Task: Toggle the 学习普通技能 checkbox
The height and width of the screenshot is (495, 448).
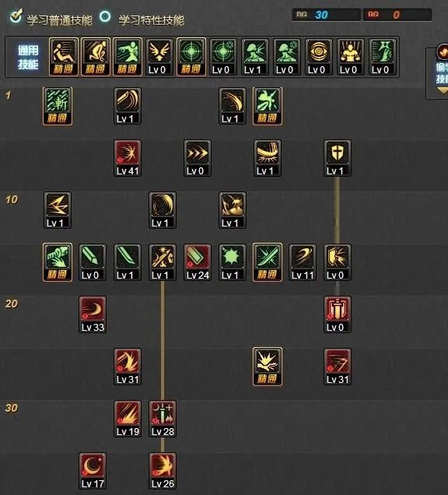Action: click(16, 16)
